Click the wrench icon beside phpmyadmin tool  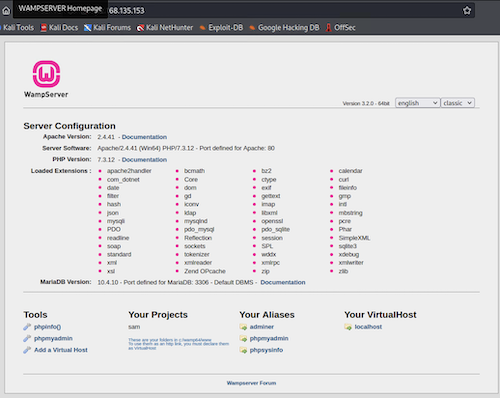point(27,339)
